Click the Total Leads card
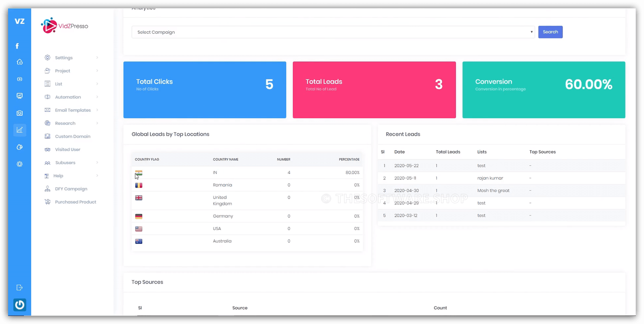The height and width of the screenshot is (324, 644). tap(374, 90)
